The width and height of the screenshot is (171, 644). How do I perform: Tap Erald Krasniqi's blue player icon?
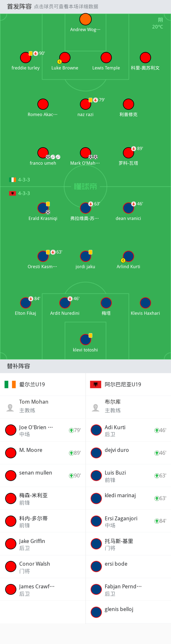point(43,208)
